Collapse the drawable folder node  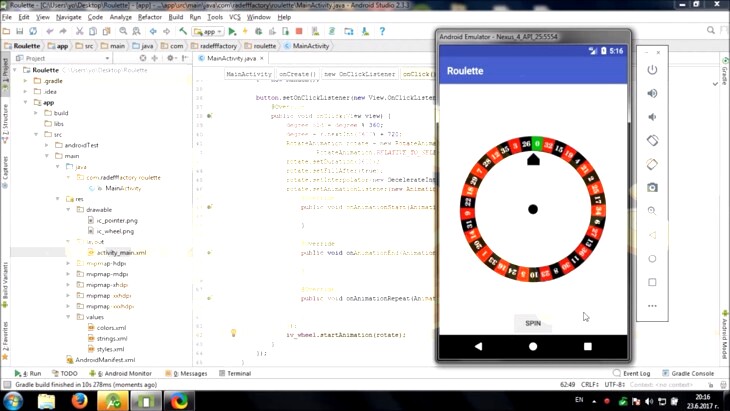[68, 209]
